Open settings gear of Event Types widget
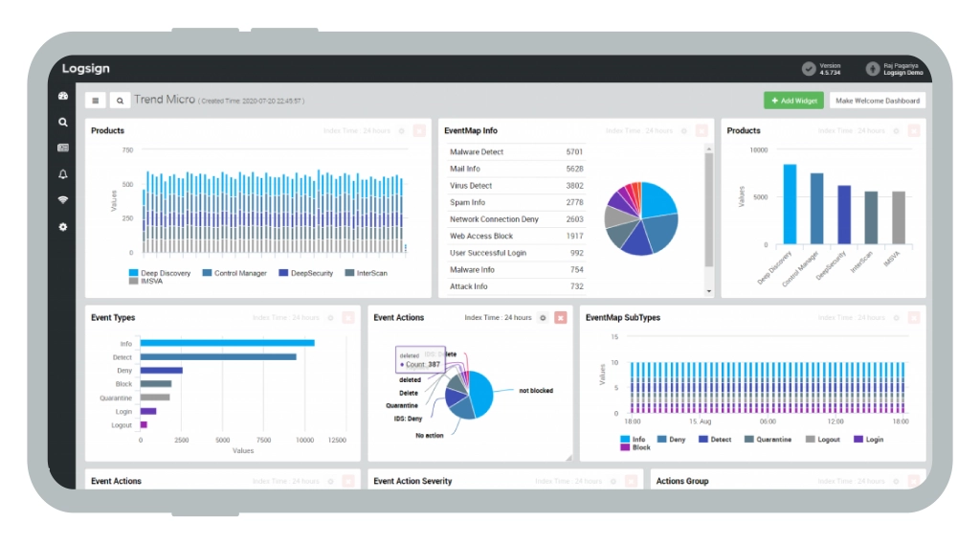Image resolution: width=980 pixels, height=546 pixels. (331, 318)
